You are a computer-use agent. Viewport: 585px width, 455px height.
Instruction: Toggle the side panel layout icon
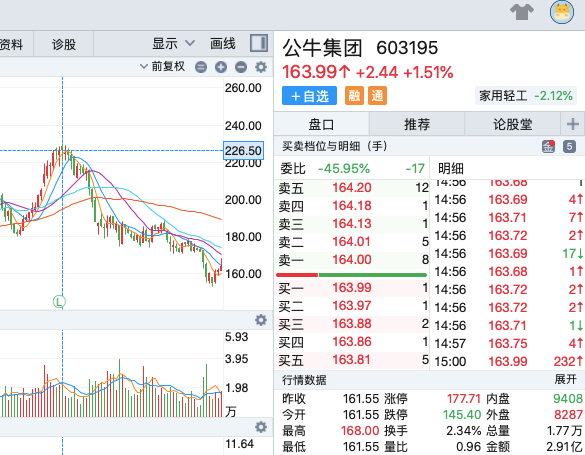(259, 43)
